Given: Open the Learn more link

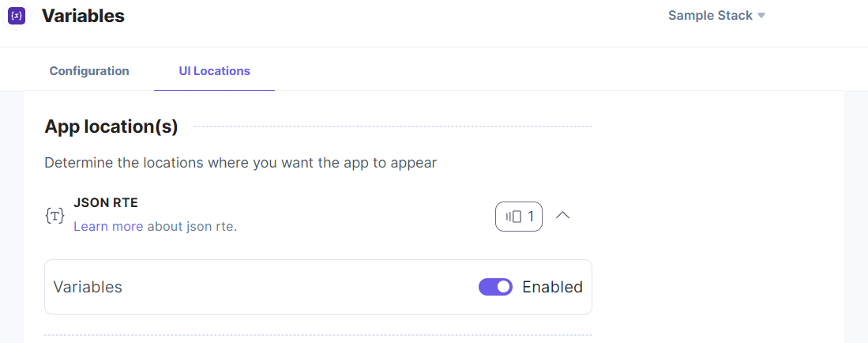Looking at the screenshot, I should tap(108, 226).
